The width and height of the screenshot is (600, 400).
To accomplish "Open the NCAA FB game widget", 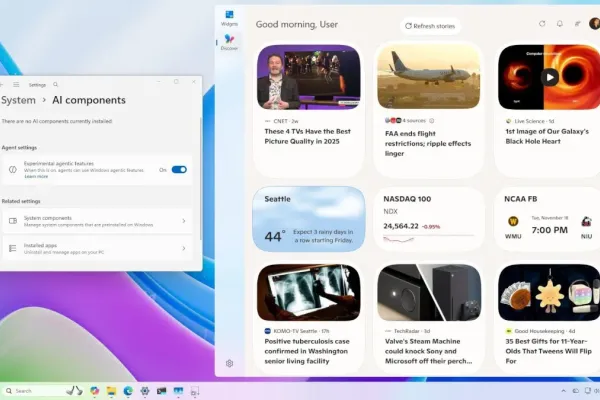I will (x=548, y=219).
